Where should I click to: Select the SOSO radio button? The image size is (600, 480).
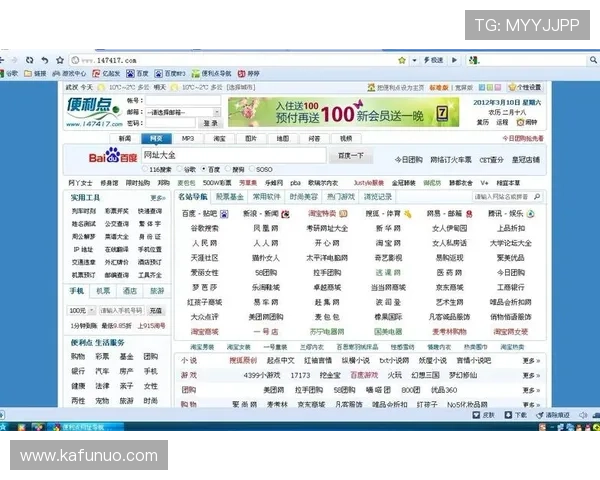pos(251,169)
